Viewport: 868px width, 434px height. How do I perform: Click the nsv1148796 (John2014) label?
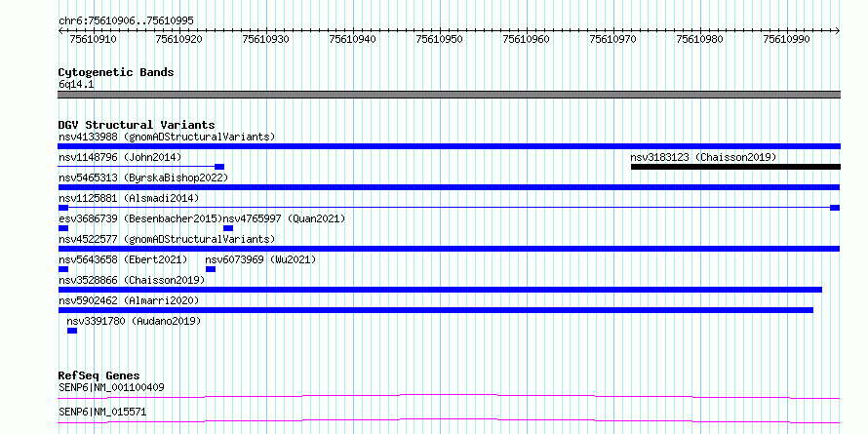pyautogui.click(x=120, y=157)
